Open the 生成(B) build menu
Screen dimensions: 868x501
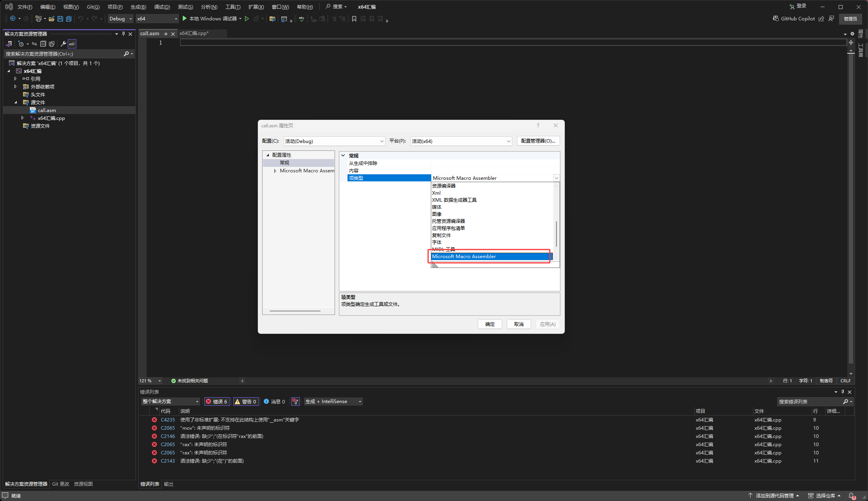(x=138, y=7)
